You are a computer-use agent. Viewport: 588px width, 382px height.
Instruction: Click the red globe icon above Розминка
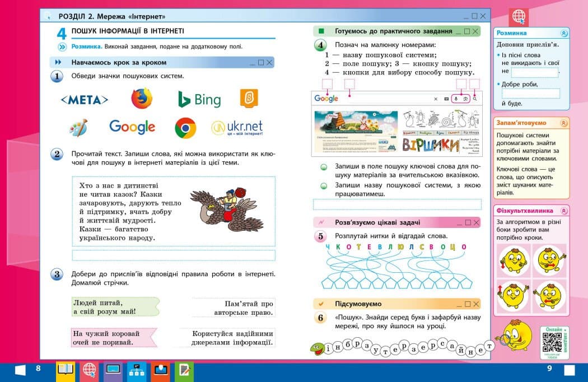519,16
